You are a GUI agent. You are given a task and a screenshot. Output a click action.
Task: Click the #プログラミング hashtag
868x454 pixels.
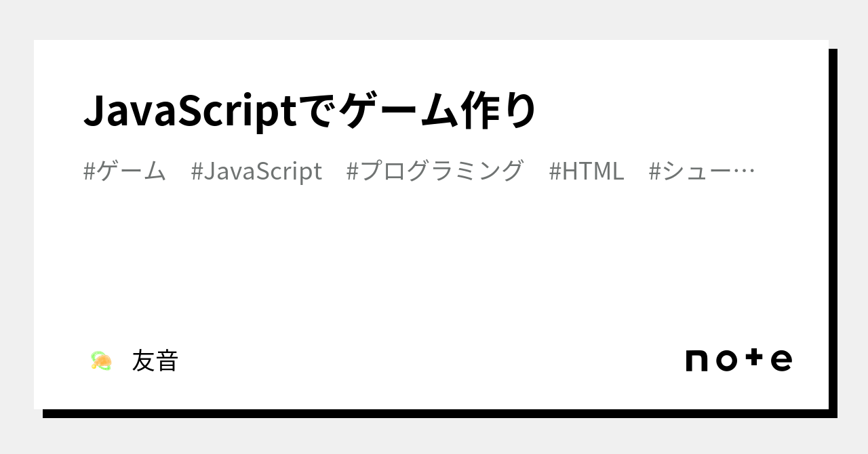[435, 171]
